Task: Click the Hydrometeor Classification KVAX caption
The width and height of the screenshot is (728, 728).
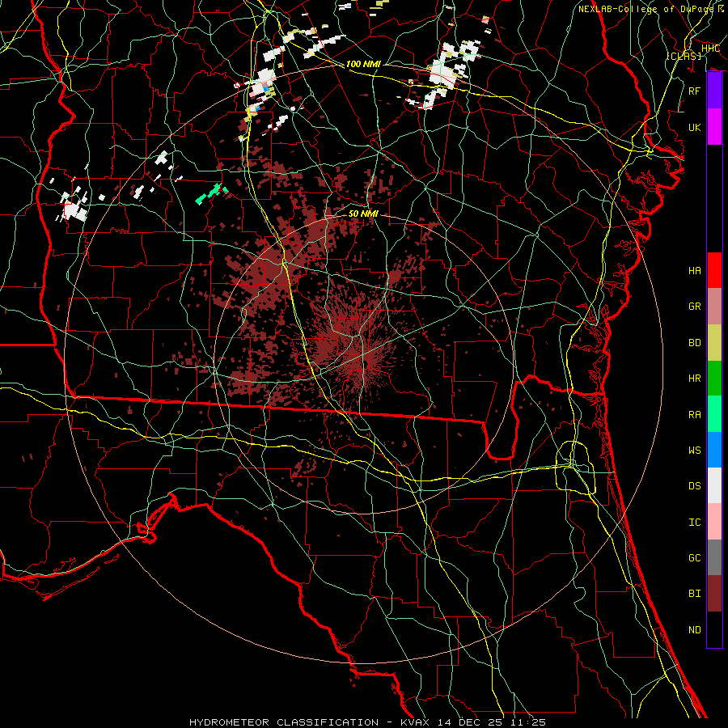Action: point(367,722)
